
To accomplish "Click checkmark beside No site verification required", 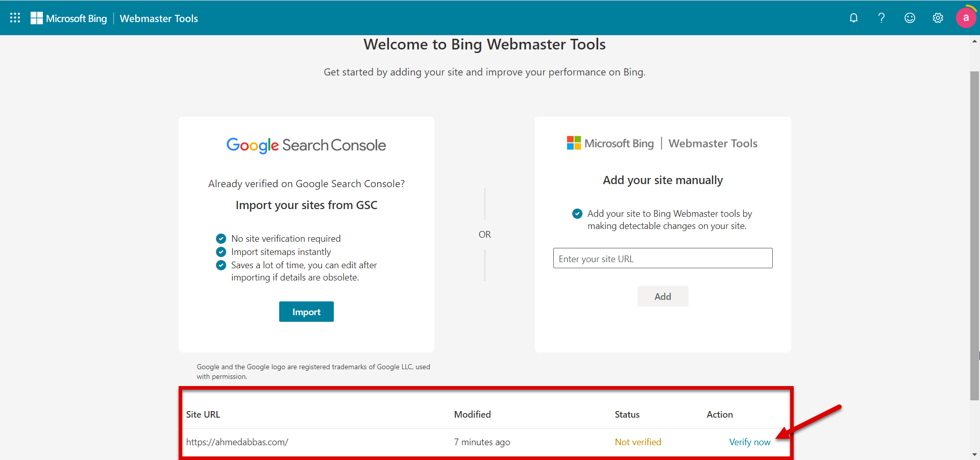I will (221, 239).
